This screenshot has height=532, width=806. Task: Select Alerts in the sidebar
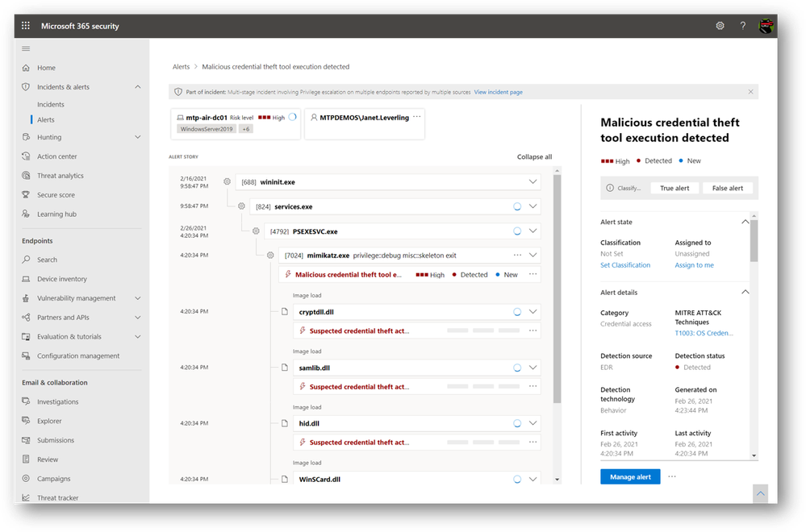(x=46, y=119)
